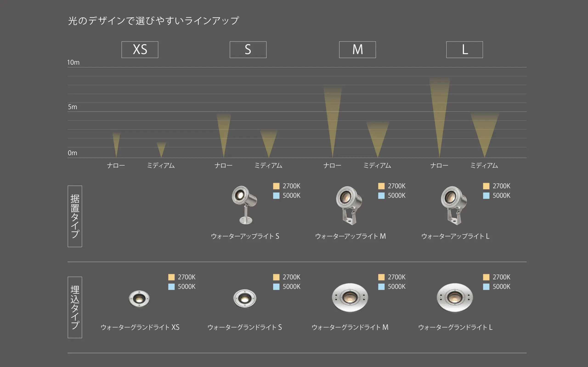588x367 pixels.
Task: Select the L size box
Action: (x=464, y=50)
